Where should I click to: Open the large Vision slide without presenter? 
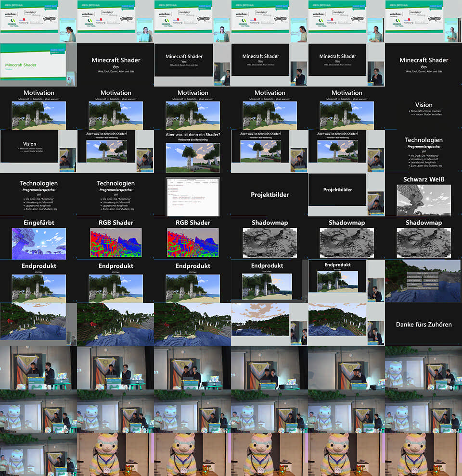423,108
